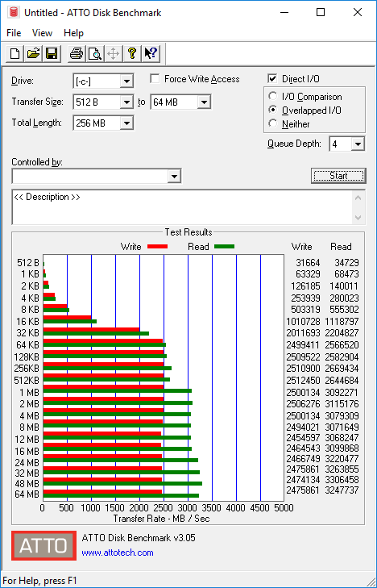Open Print Preview toolbar icon
This screenshot has height=588, width=377.
pyautogui.click(x=95, y=53)
